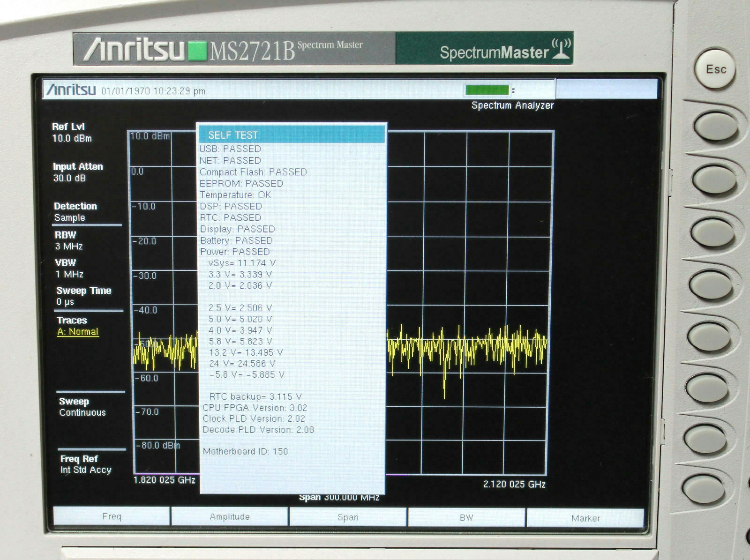750x560 pixels.
Task: Click the SELF TEST dialog title bar
Action: tap(292, 135)
